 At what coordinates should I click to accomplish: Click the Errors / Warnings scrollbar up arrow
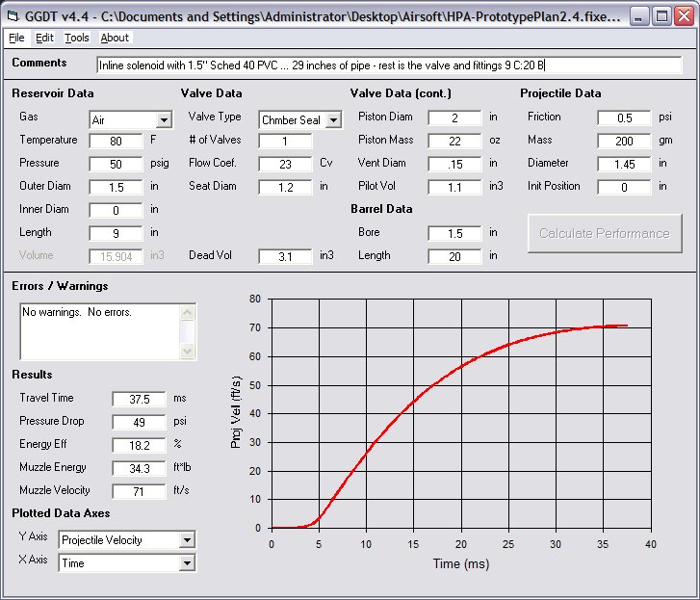[188, 311]
